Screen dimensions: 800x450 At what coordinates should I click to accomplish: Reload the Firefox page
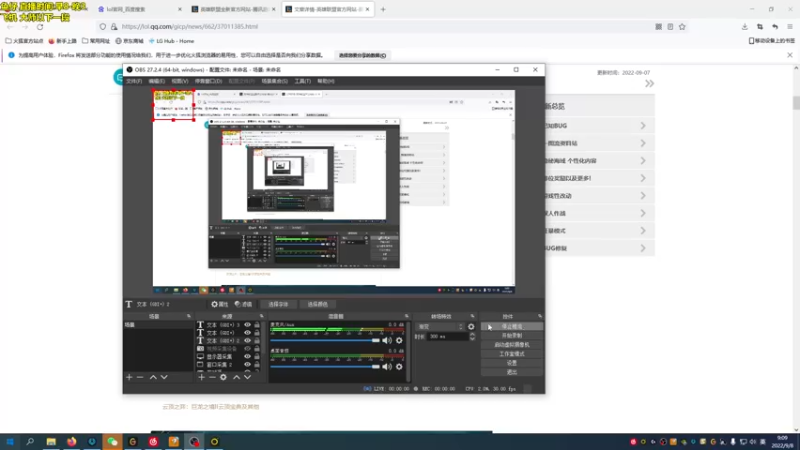click(40, 27)
